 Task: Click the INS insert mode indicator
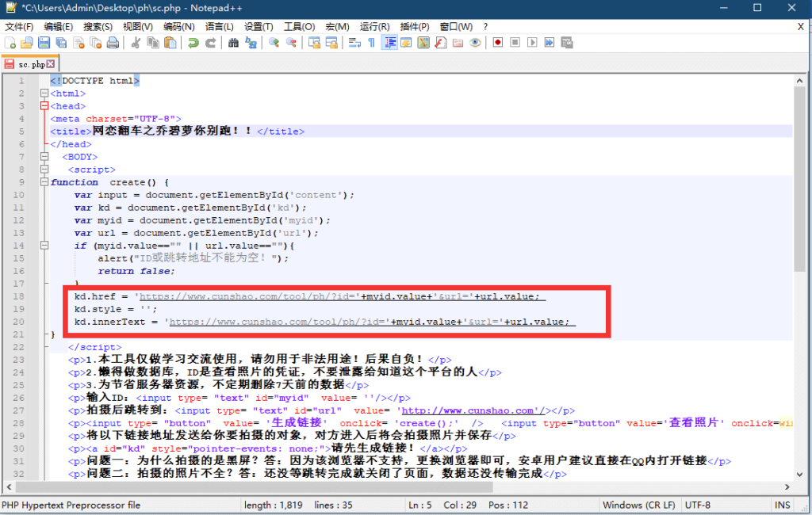[x=782, y=505]
